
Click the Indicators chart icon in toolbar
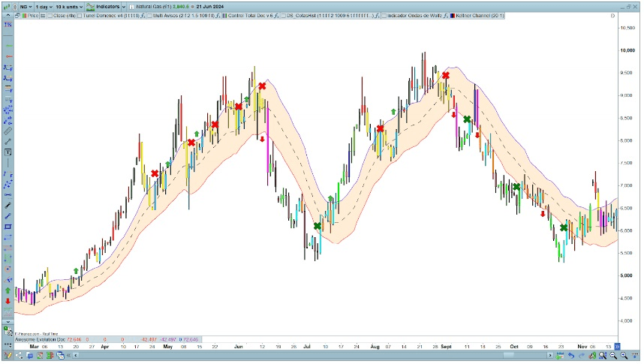pyautogui.click(x=89, y=6)
